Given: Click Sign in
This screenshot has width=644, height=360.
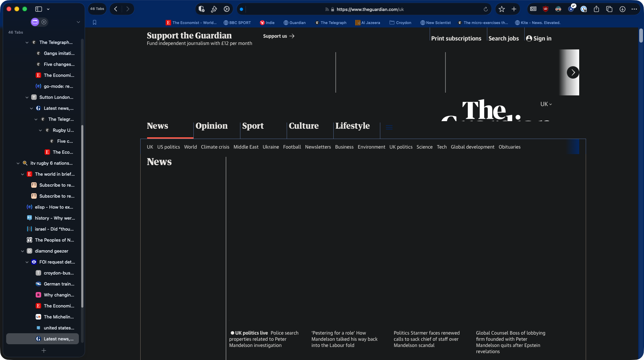Looking at the screenshot, I should [x=539, y=38].
